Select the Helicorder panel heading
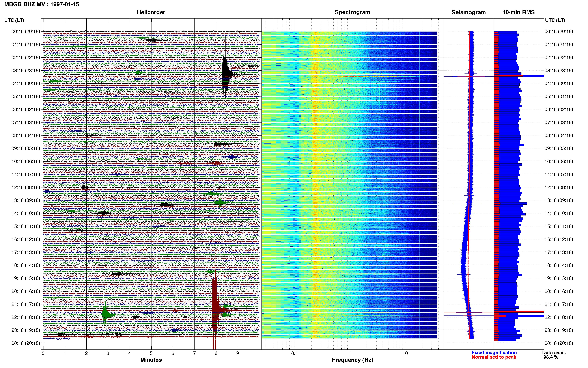This screenshot has width=588, height=368. coord(151,12)
